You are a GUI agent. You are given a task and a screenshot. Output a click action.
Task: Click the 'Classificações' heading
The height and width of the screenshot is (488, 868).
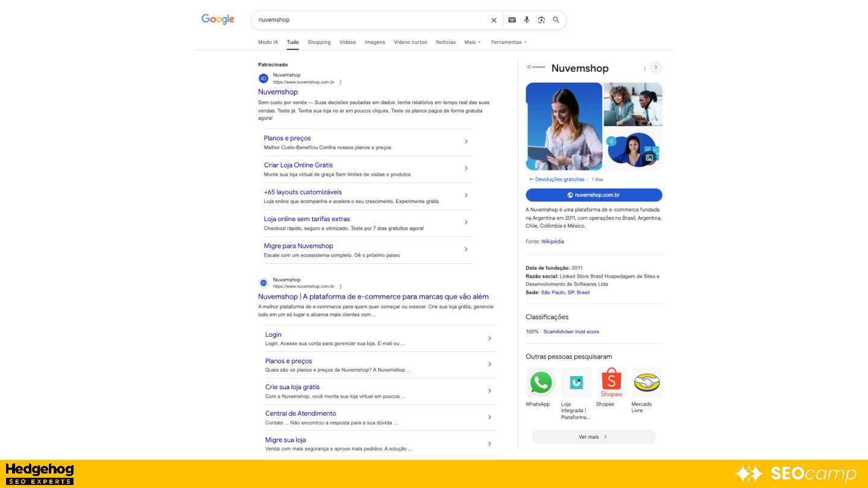point(547,317)
